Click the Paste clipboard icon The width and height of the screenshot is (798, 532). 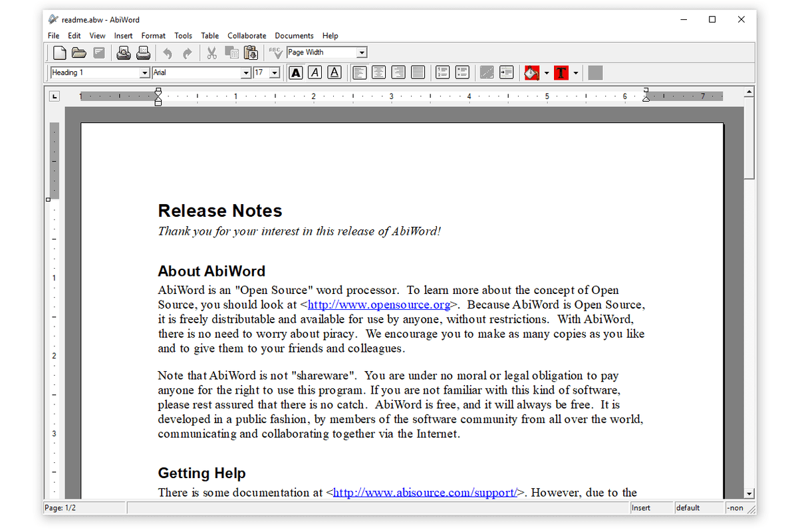(x=251, y=52)
